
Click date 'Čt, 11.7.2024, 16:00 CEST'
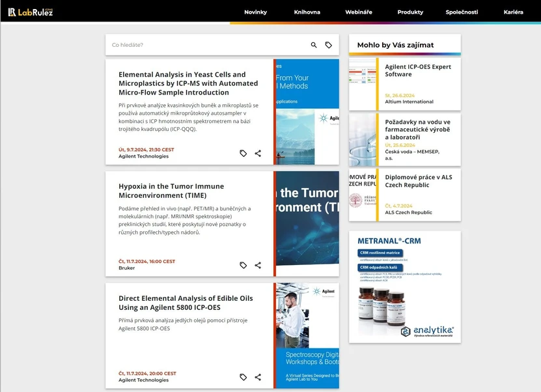click(x=146, y=262)
